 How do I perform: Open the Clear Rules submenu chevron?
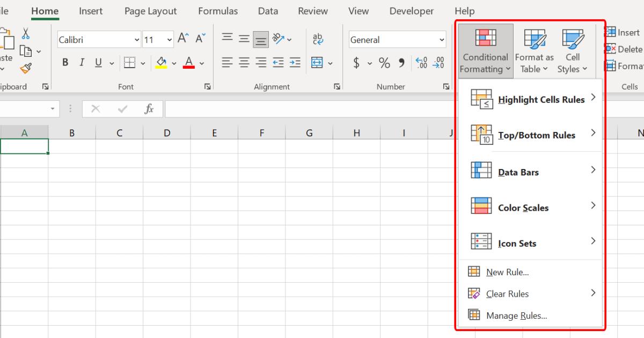[593, 293]
